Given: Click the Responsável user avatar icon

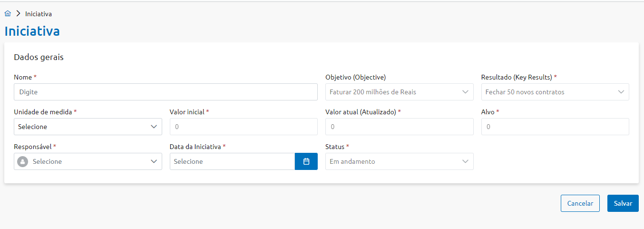Looking at the screenshot, I should click(22, 161).
